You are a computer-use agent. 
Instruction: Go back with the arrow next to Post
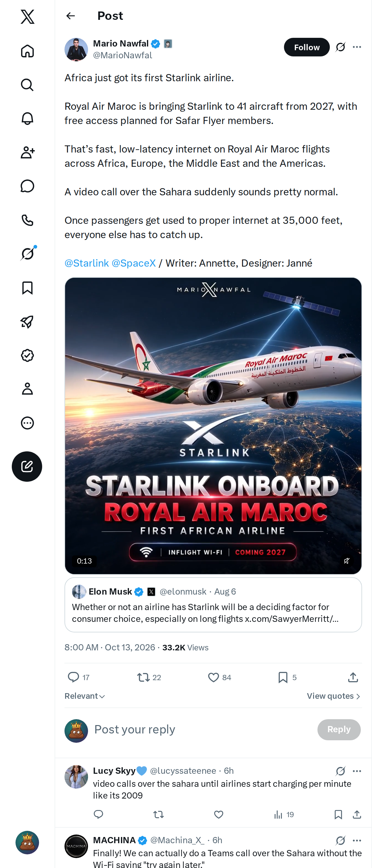[70, 16]
